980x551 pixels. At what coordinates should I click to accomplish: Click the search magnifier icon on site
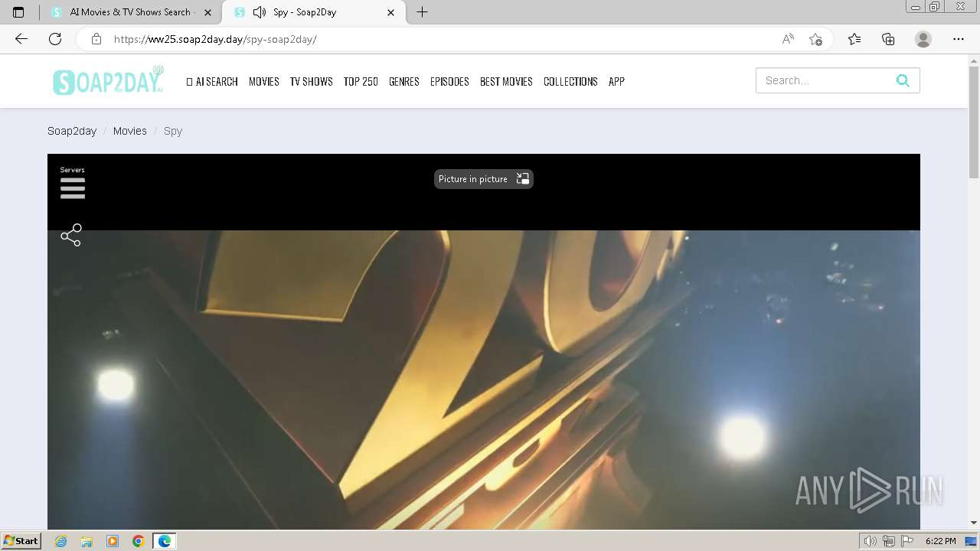(903, 80)
